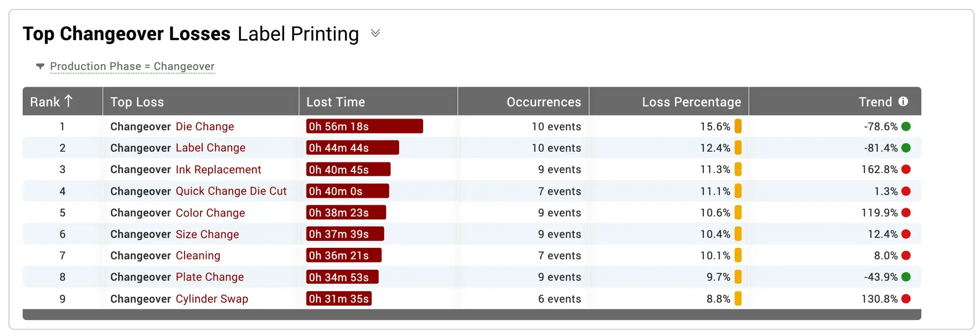Click the filter funnel icon
Screen dimensions: 980x336
40,67
